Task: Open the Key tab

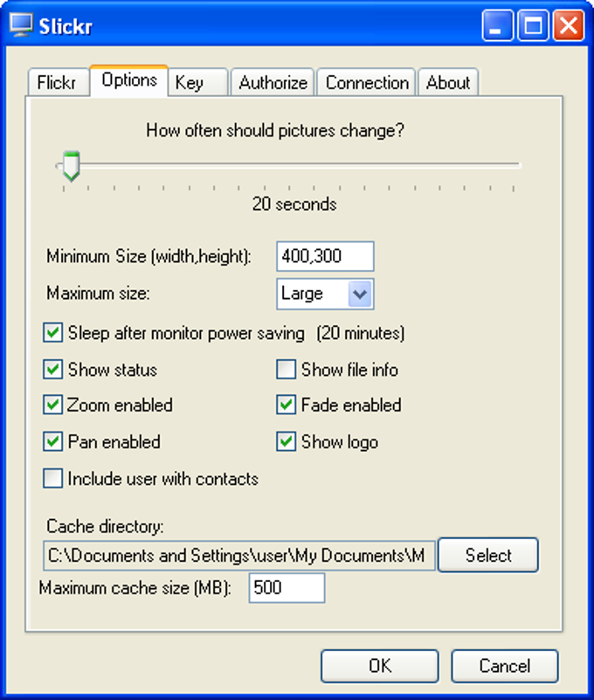Action: click(x=198, y=82)
